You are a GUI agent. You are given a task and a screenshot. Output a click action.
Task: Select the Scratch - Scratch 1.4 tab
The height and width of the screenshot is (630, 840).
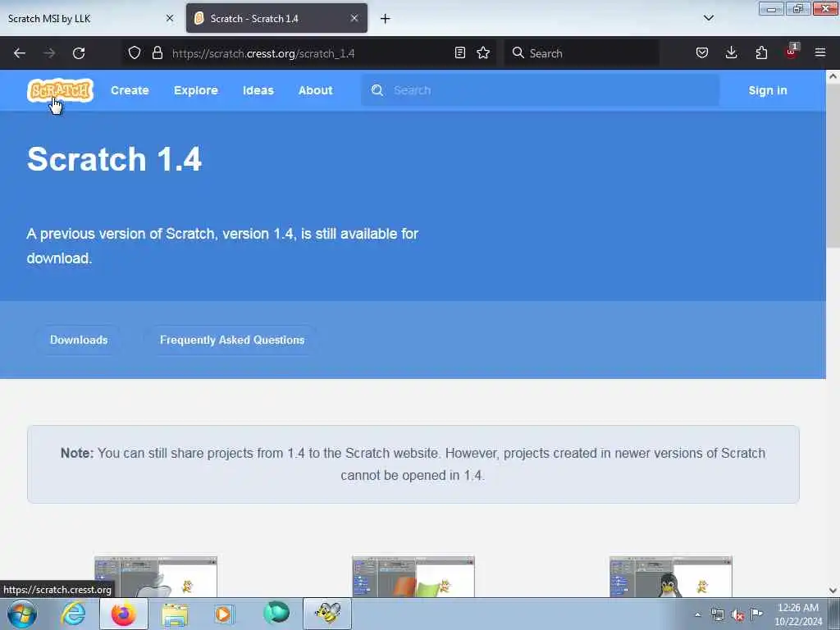click(276, 18)
